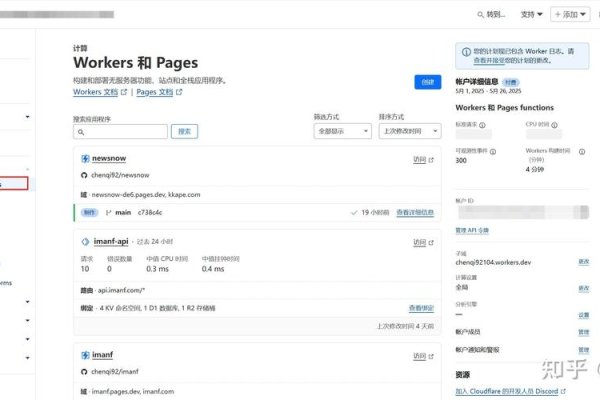
Task: Click the info icon in the Worker 日志 banner
Action: (x=466, y=52)
